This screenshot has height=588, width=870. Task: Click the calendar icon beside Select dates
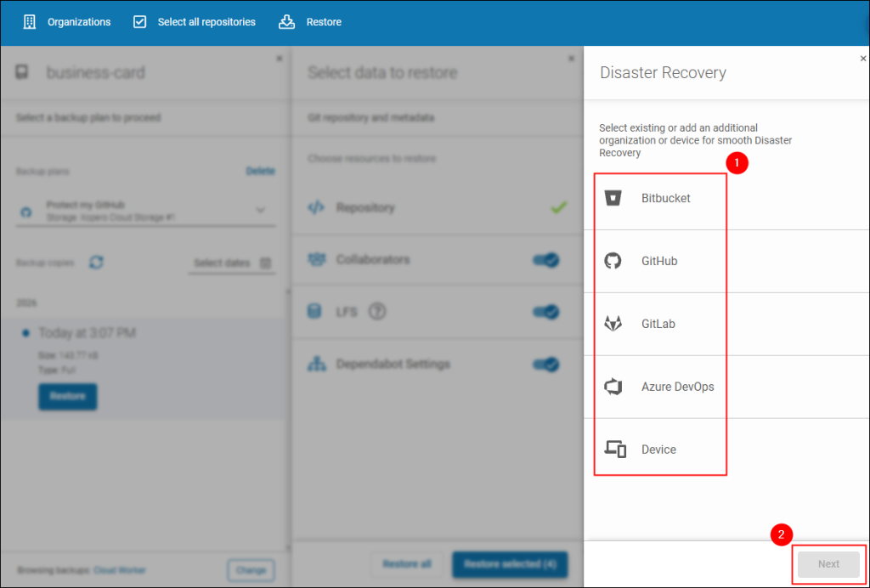[x=265, y=263]
